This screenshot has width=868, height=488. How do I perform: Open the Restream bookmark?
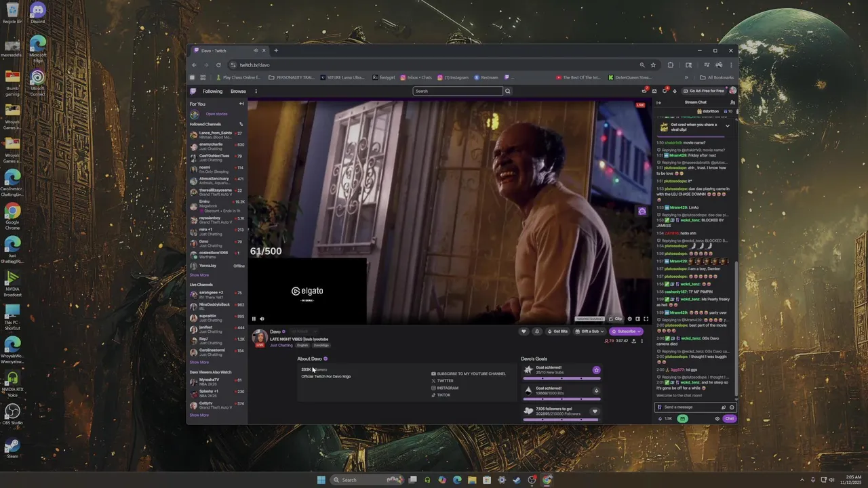[x=486, y=77]
